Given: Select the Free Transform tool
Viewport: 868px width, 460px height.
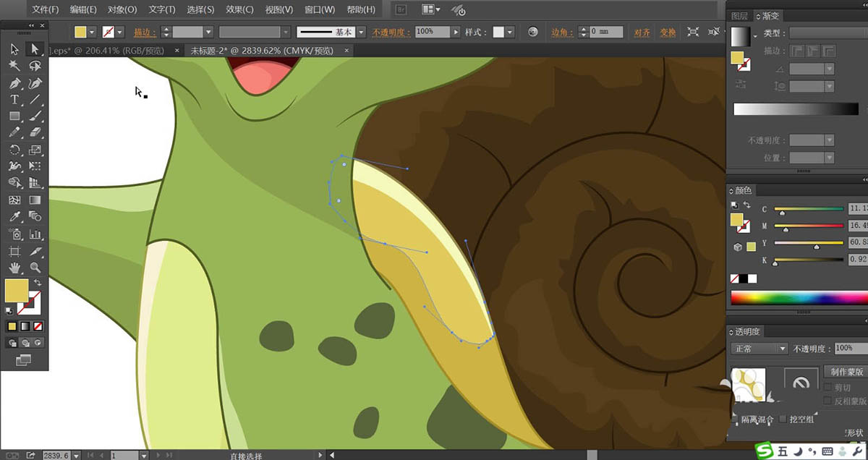Looking at the screenshot, I should [34, 166].
